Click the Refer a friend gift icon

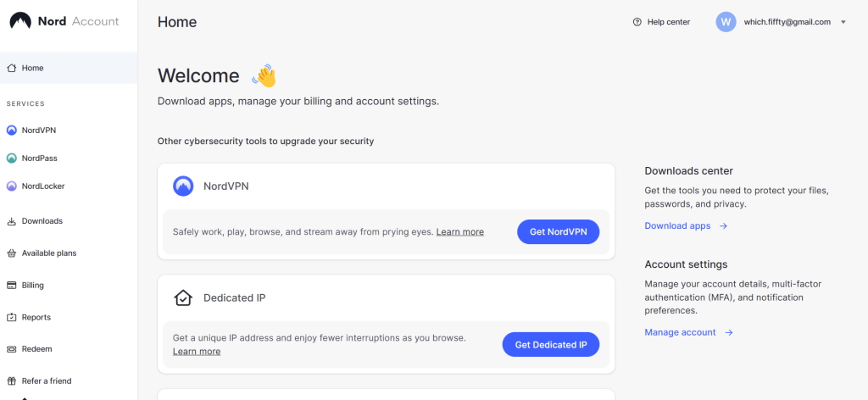click(12, 381)
